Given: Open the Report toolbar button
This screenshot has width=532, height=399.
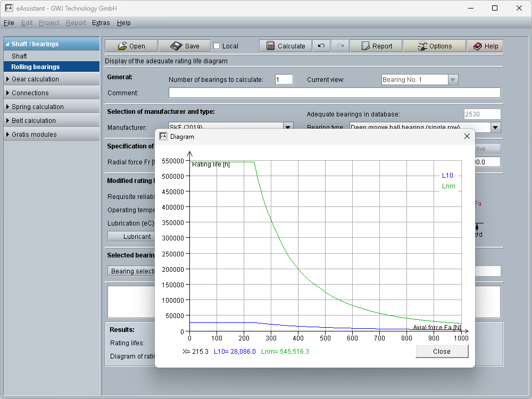Looking at the screenshot, I should coord(376,46).
